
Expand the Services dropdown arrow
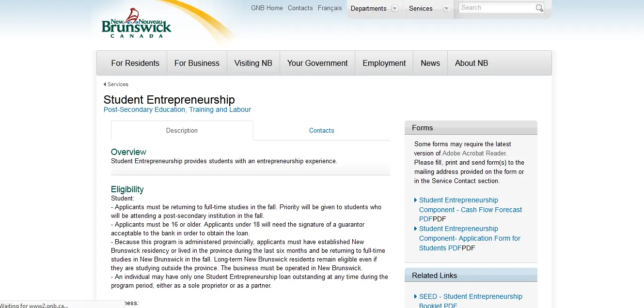(446, 8)
